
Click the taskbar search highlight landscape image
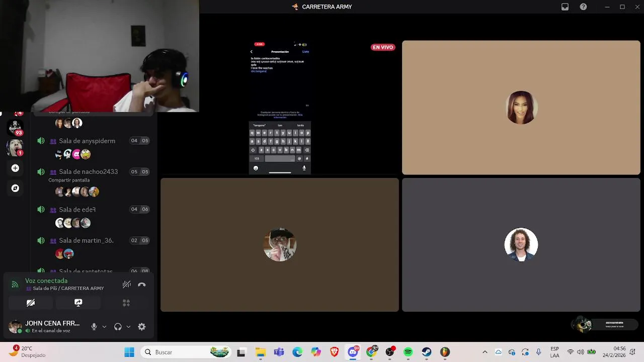[219, 352]
